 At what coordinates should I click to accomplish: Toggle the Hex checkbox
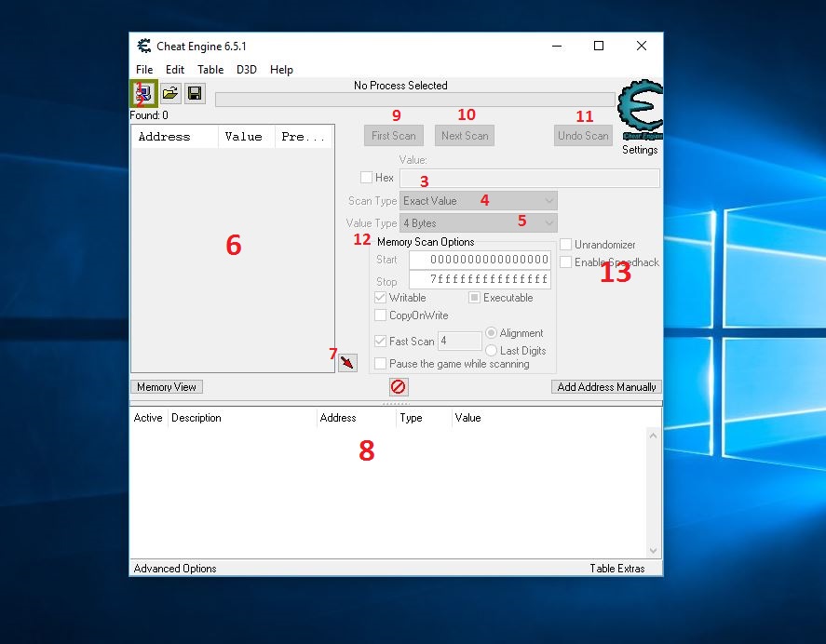click(x=366, y=178)
